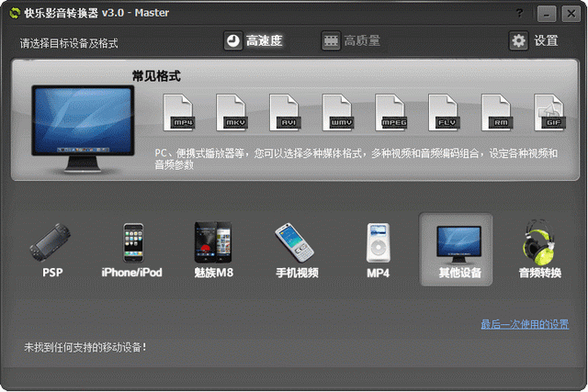Select the iPhone/iPod device
Viewport: 588px width, 392px height.
(131, 250)
